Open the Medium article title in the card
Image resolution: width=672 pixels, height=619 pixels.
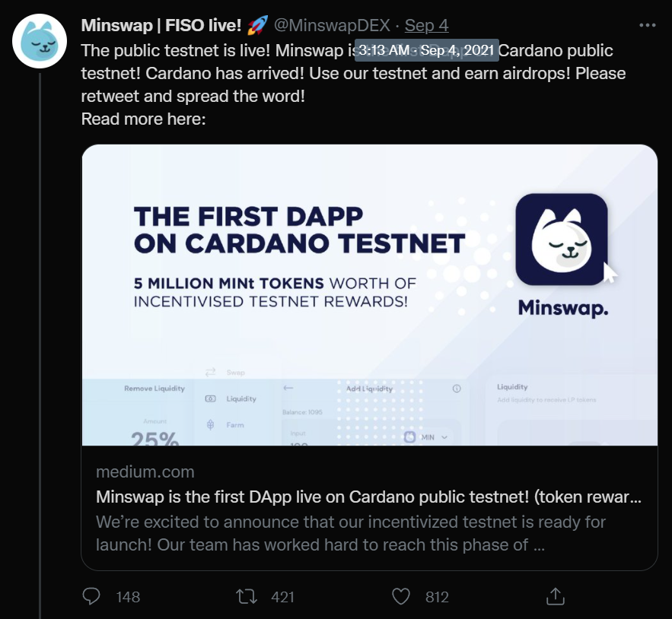click(368, 497)
